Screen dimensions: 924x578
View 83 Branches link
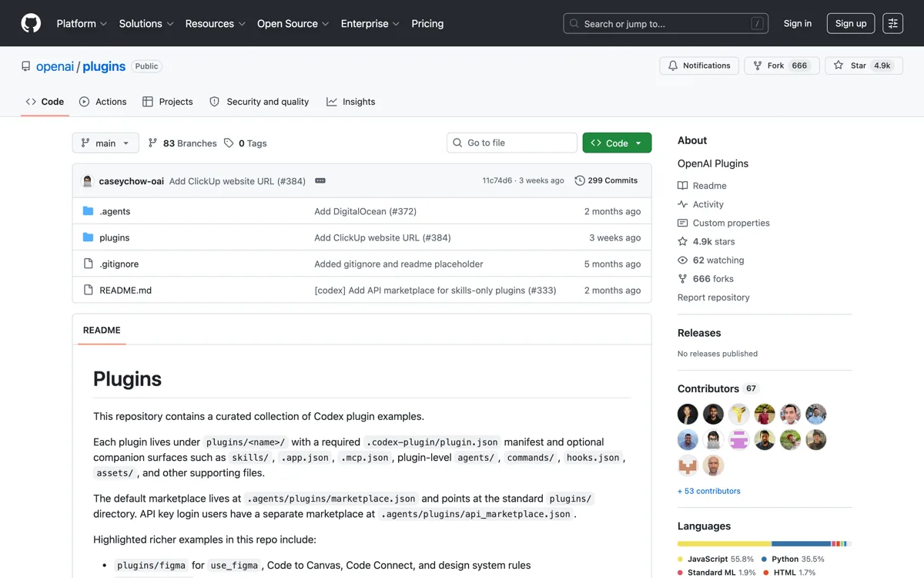(182, 143)
